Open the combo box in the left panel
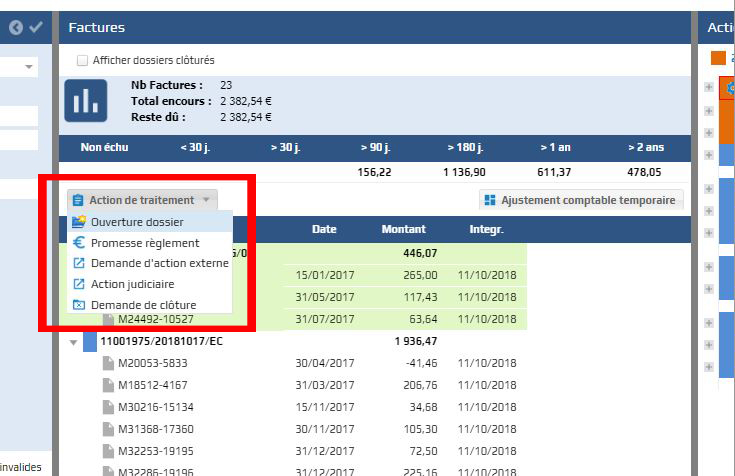The width and height of the screenshot is (735, 476). point(29,67)
